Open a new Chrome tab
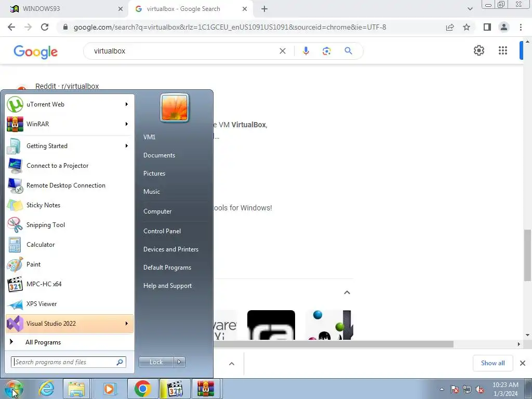Viewport: 532px width, 399px height. click(x=264, y=9)
